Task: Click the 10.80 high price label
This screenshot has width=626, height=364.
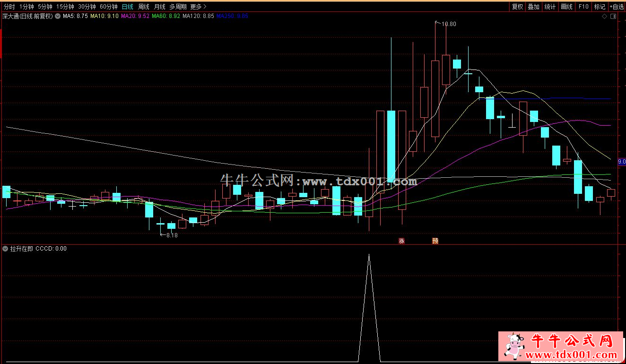Action: pos(449,24)
